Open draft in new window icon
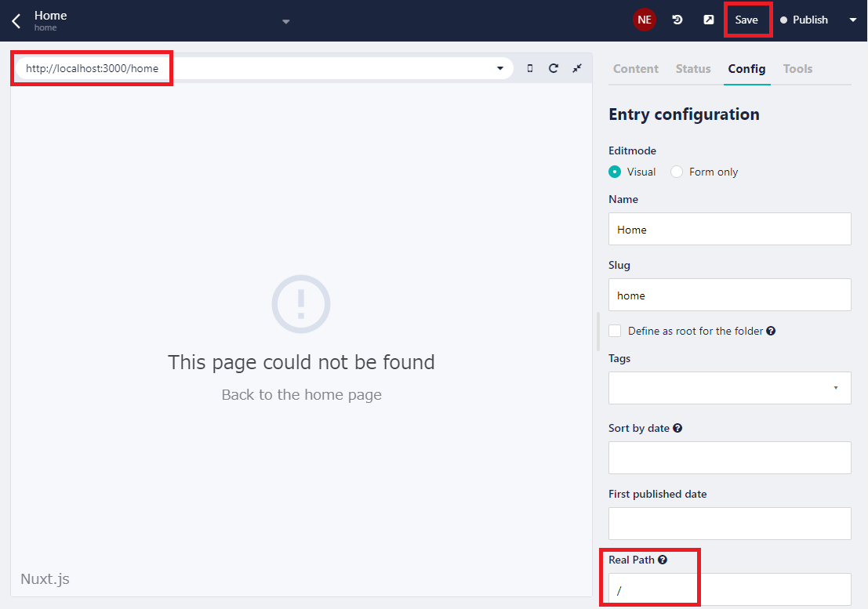Screen dimensions: 868x609 click(709, 20)
